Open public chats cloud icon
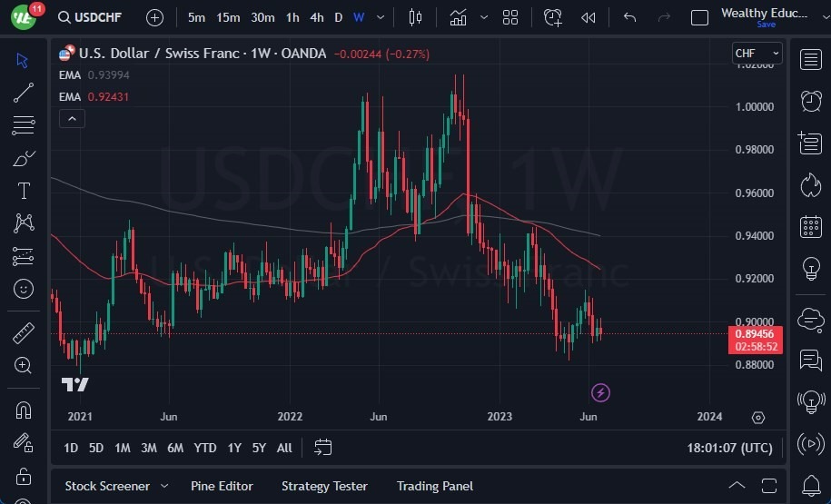Image resolution: width=831 pixels, height=504 pixels. coord(810,320)
